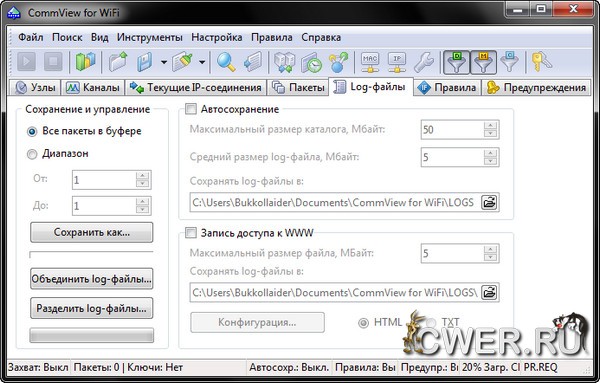Open the Инструменты menu
The image size is (600, 383).
[150, 37]
